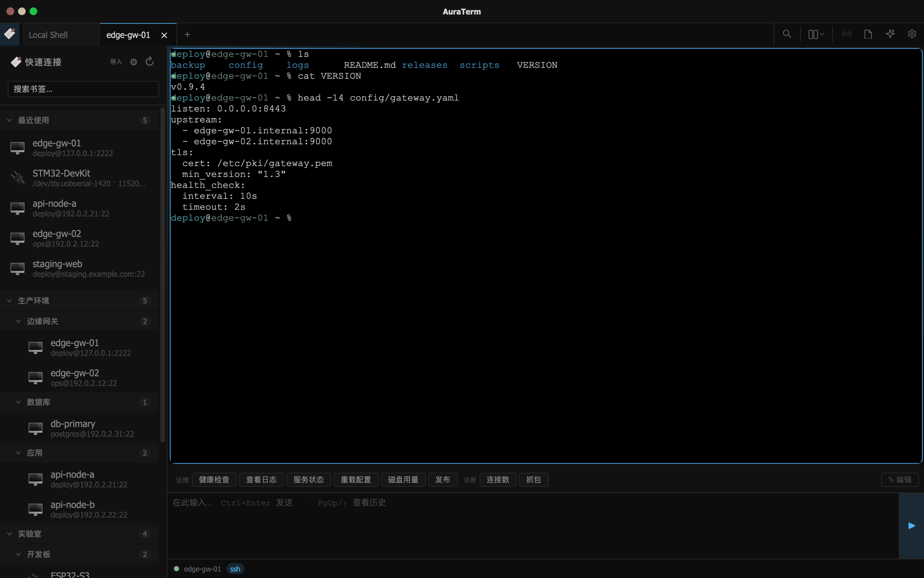Refresh the bookmark list icon
This screenshot has width=924, height=578.
pos(150,62)
